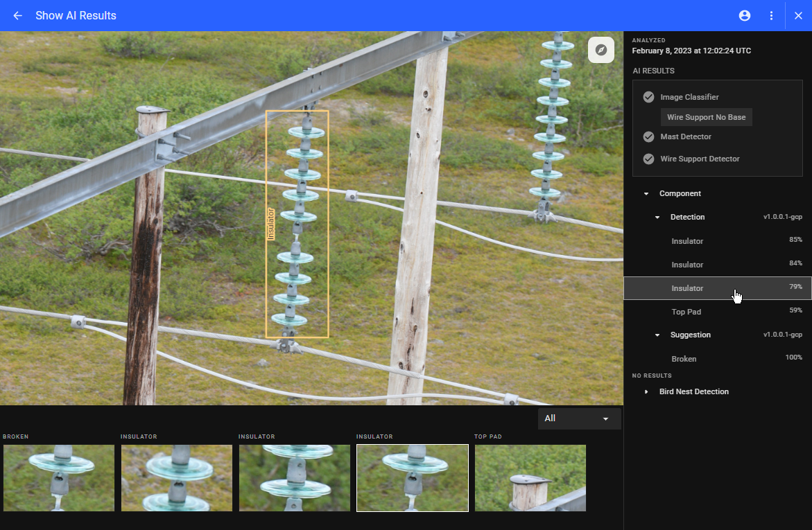
Task: Click the Mast Detector check icon
Action: [x=648, y=136]
